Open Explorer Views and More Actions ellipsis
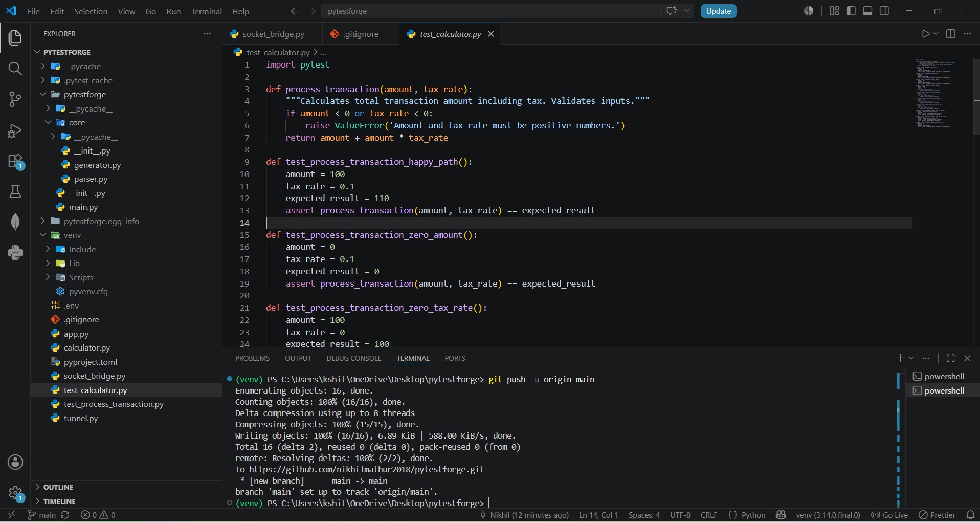Viewport: 980px width, 523px height. tap(207, 34)
